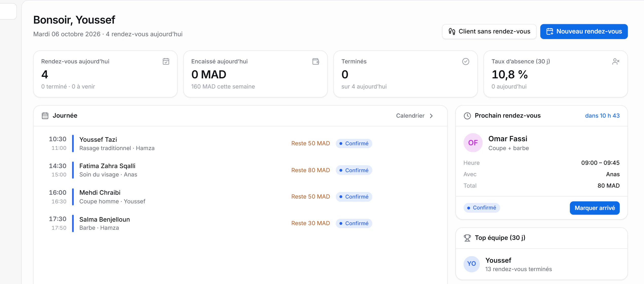Click Confirmé badge on Youssef Tazi row
The height and width of the screenshot is (284, 644).
[x=354, y=144]
